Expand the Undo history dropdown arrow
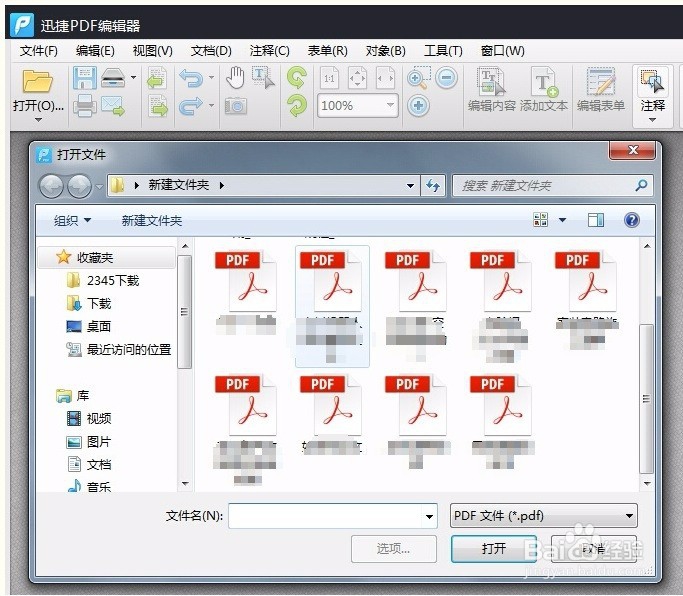Screen dimensions: 683x596 (x=211, y=78)
